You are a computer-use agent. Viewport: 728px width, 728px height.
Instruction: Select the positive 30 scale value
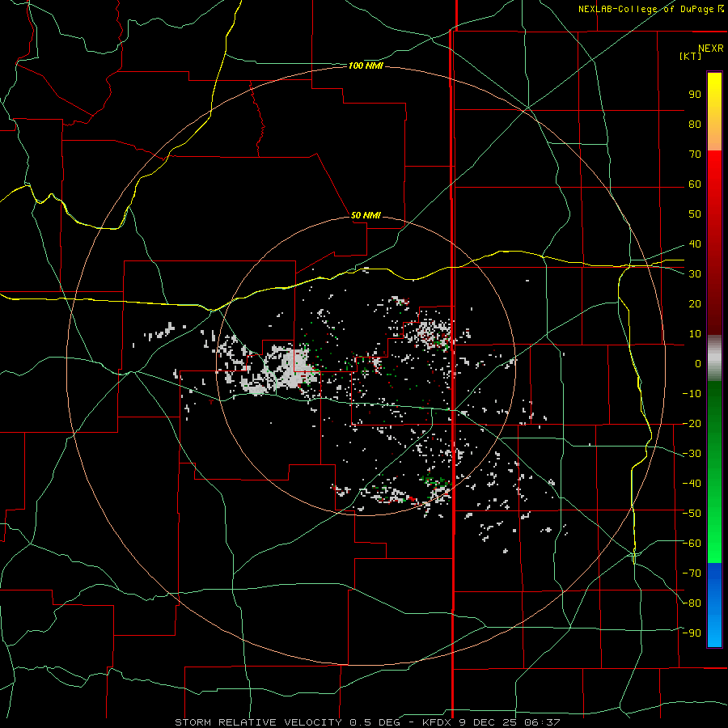pyautogui.click(x=695, y=274)
